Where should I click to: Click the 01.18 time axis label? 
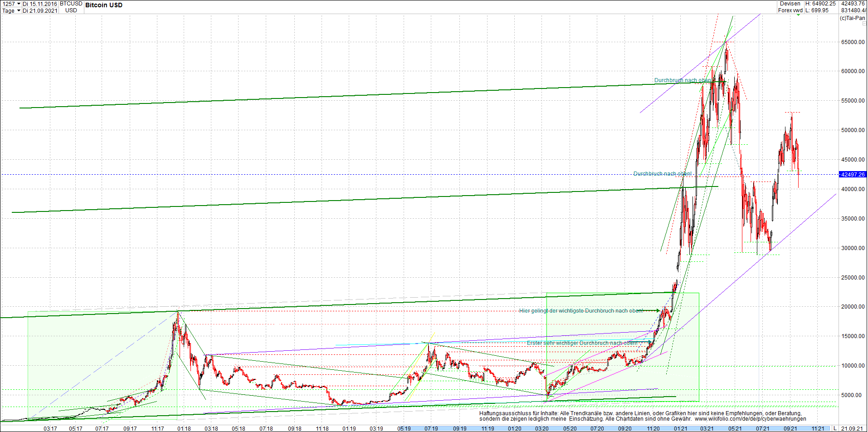pyautogui.click(x=184, y=428)
